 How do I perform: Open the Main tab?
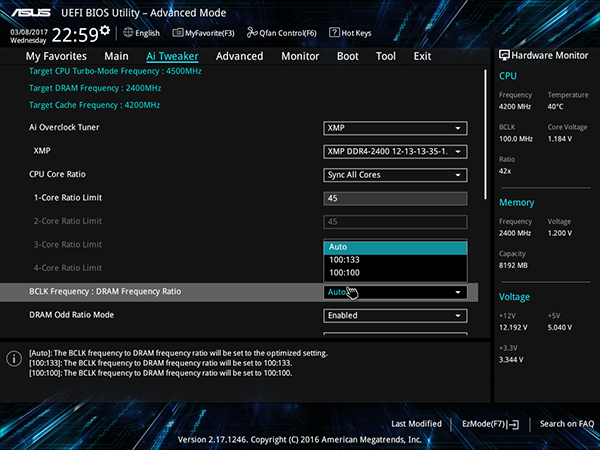[116, 56]
